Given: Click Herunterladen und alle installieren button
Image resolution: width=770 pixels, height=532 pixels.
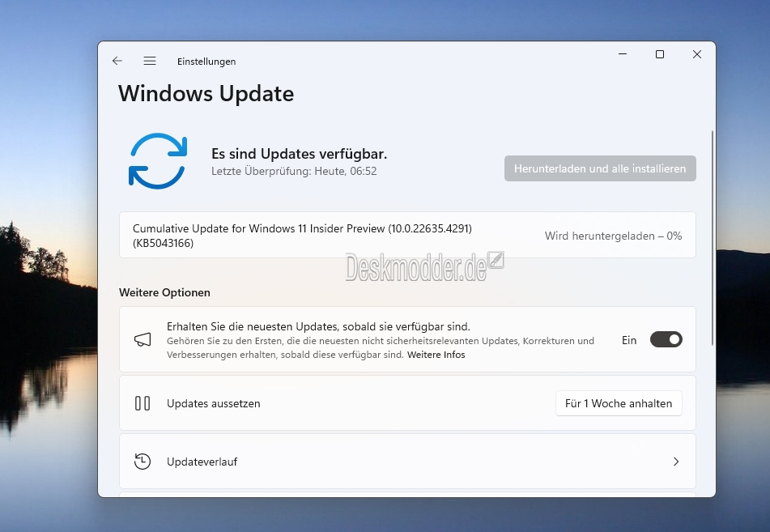Looking at the screenshot, I should click(x=600, y=168).
